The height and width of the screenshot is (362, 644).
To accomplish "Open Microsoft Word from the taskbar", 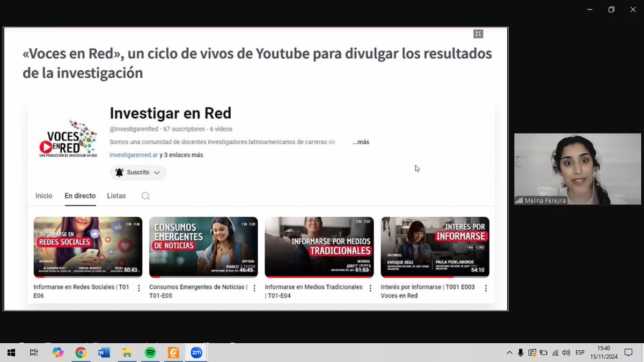I will tap(104, 352).
